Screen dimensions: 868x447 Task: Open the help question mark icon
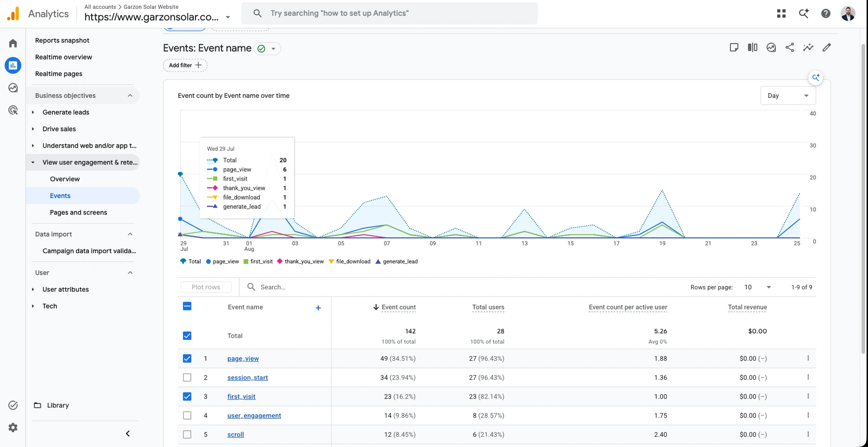coord(826,14)
